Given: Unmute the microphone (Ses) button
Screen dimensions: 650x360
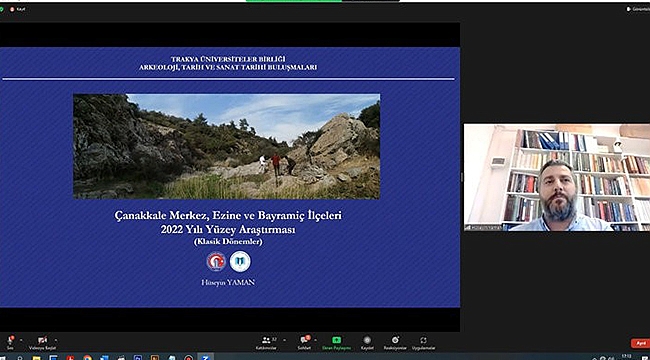Looking at the screenshot, I should [x=10, y=343].
